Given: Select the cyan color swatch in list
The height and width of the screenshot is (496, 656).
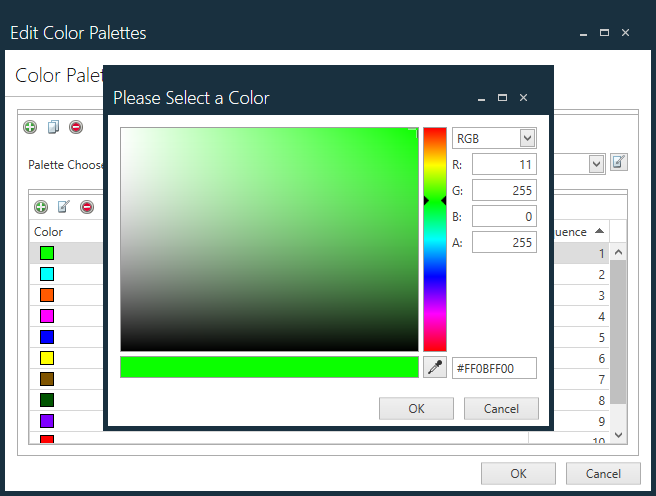Looking at the screenshot, I should [47, 274].
